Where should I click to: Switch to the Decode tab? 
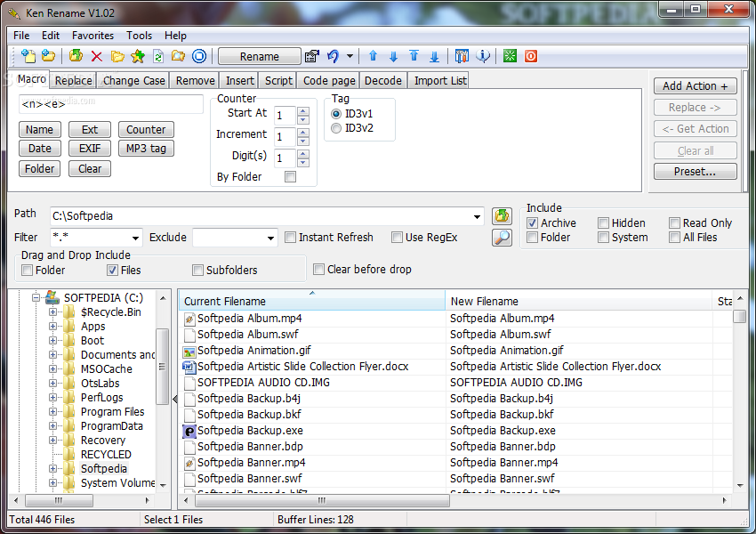click(x=382, y=81)
